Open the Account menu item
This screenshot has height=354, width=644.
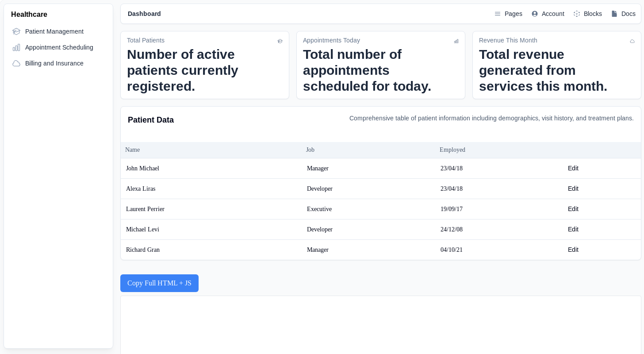(553, 14)
